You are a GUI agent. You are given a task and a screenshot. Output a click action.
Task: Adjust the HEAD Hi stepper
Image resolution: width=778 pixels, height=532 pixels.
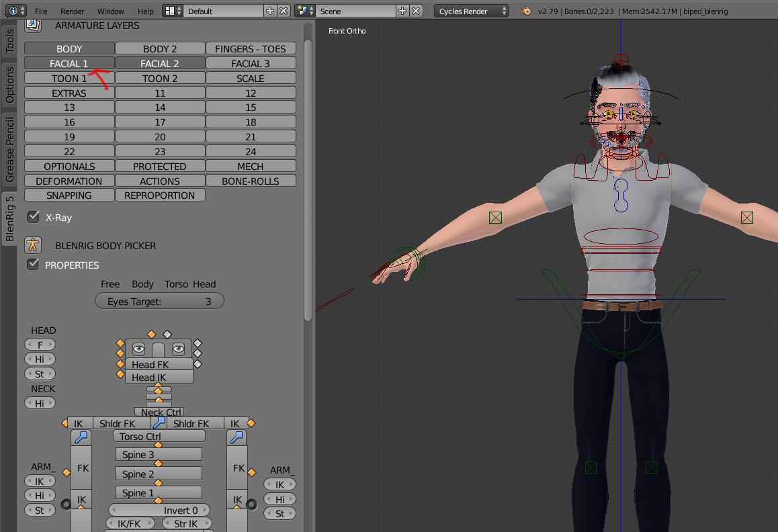click(40, 359)
